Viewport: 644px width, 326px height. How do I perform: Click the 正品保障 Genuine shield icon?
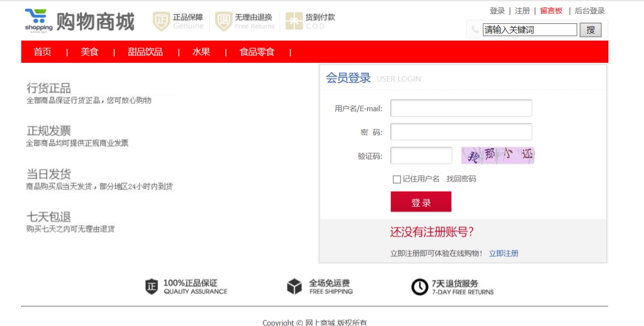(161, 22)
